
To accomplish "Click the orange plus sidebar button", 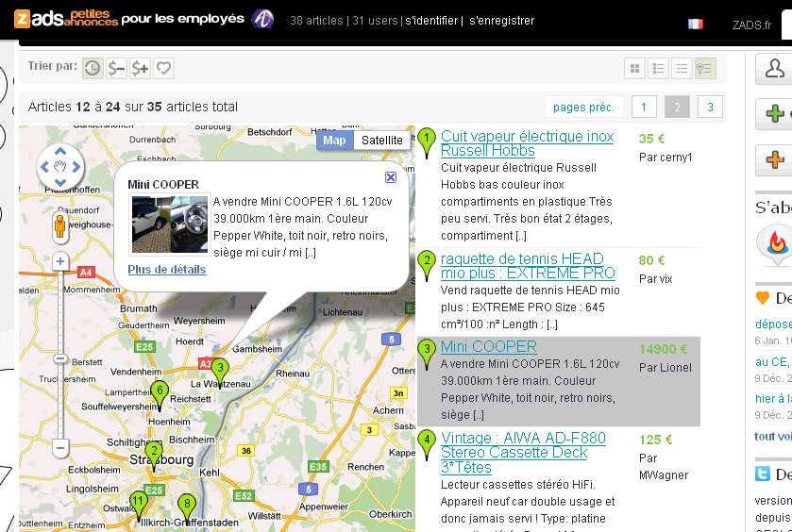I will coord(775,160).
